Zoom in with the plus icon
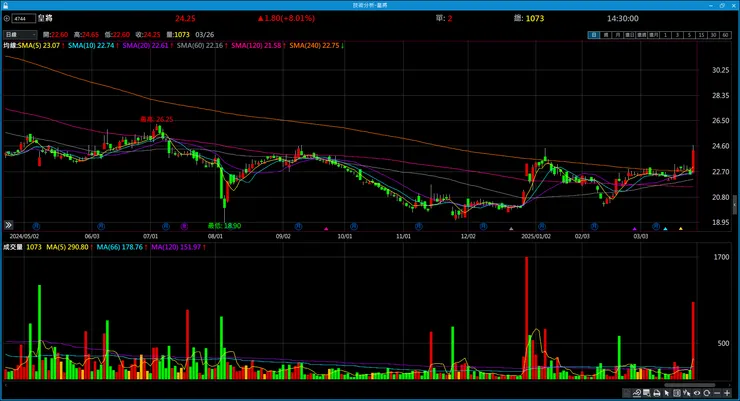740x401 pixels. [x=727, y=393]
